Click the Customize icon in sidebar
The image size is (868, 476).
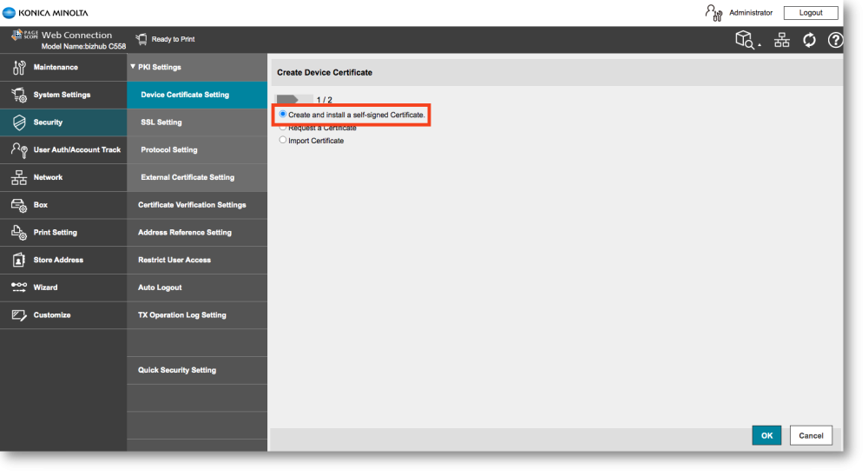[19, 314]
